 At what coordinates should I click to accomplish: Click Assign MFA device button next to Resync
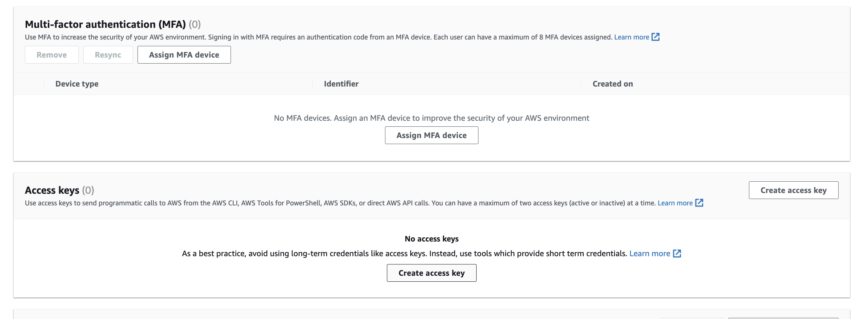click(184, 55)
